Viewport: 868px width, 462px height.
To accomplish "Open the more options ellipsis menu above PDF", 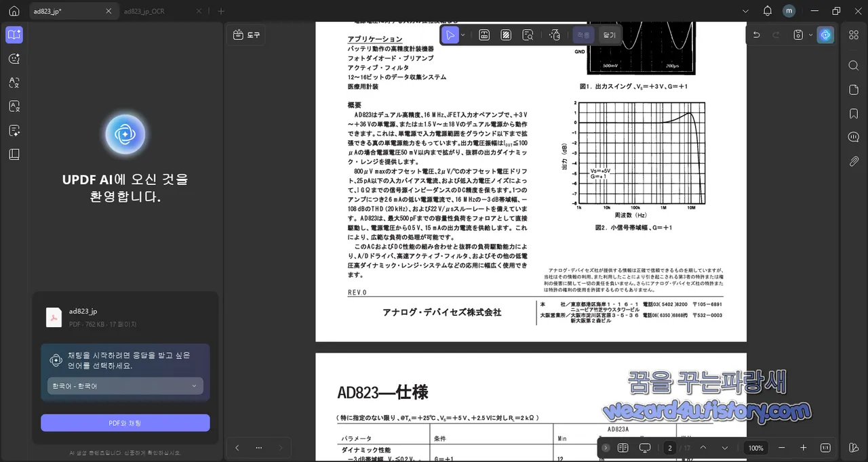I will tap(258, 448).
